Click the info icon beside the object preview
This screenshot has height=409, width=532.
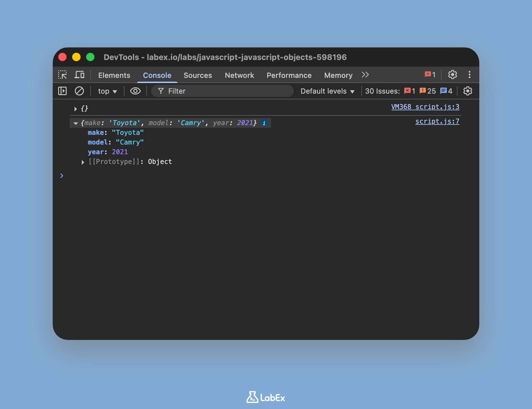[x=264, y=123]
